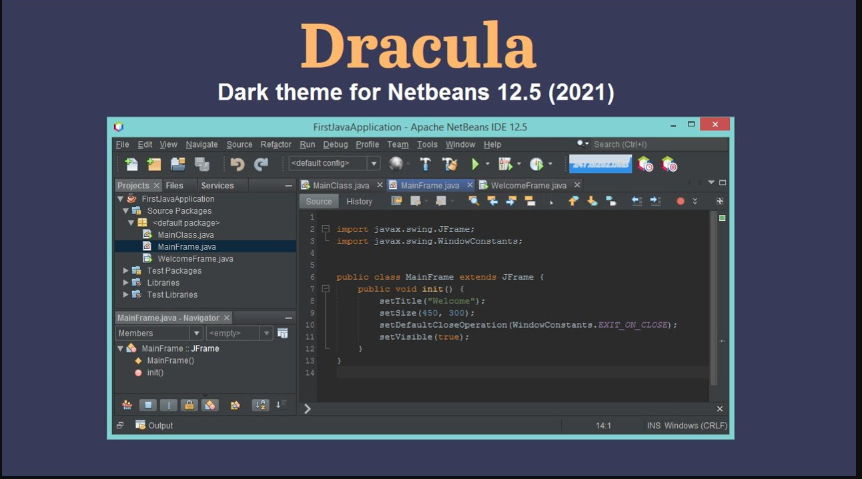
Task: Toggle Fully Qualified Names icon in Navigator
Action: point(235,405)
